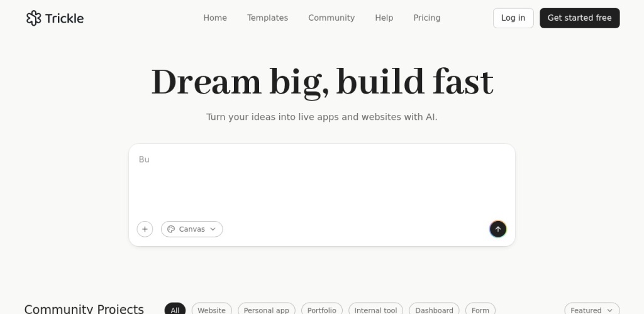Navigate to Community in the top menu
644x314 pixels.
(x=331, y=18)
